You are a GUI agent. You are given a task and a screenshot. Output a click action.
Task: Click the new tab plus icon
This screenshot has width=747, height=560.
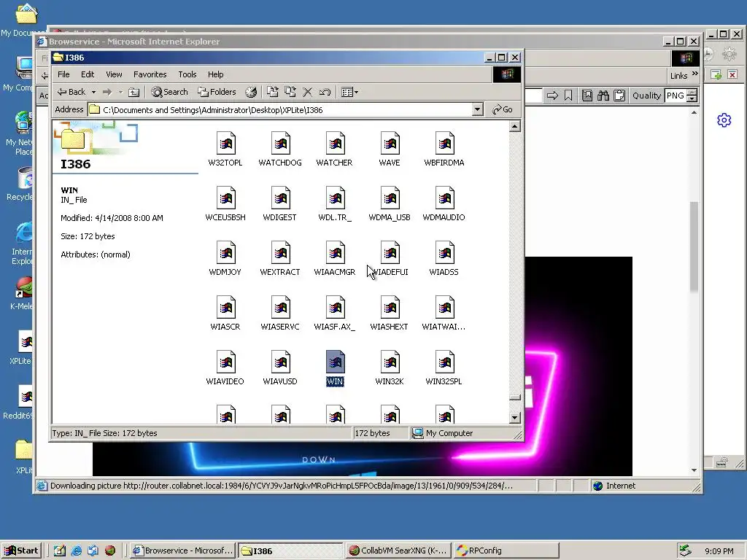tap(716, 75)
